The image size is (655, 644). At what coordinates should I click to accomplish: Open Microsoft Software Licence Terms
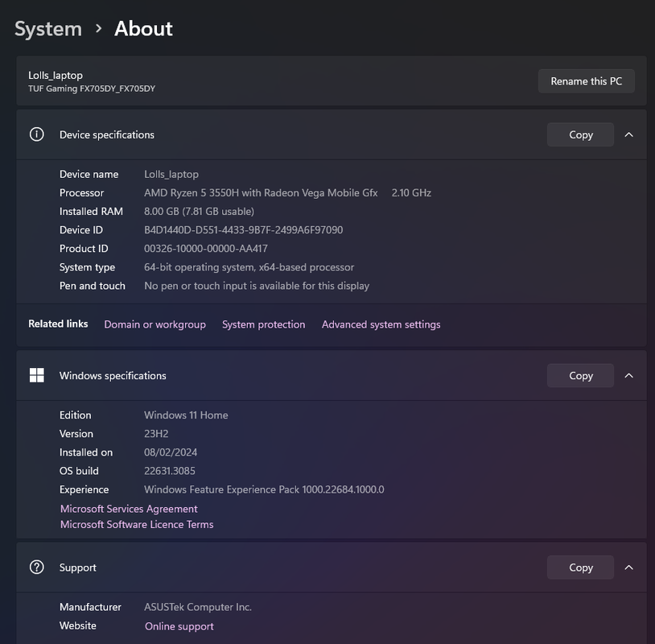pos(137,524)
